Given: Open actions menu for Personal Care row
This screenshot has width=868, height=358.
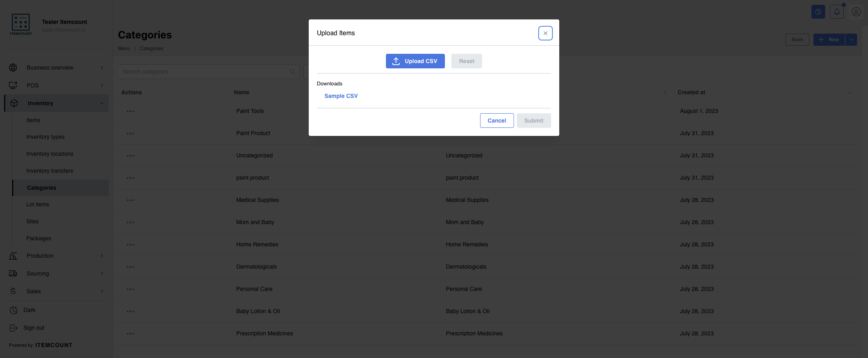Looking at the screenshot, I should [x=131, y=289].
